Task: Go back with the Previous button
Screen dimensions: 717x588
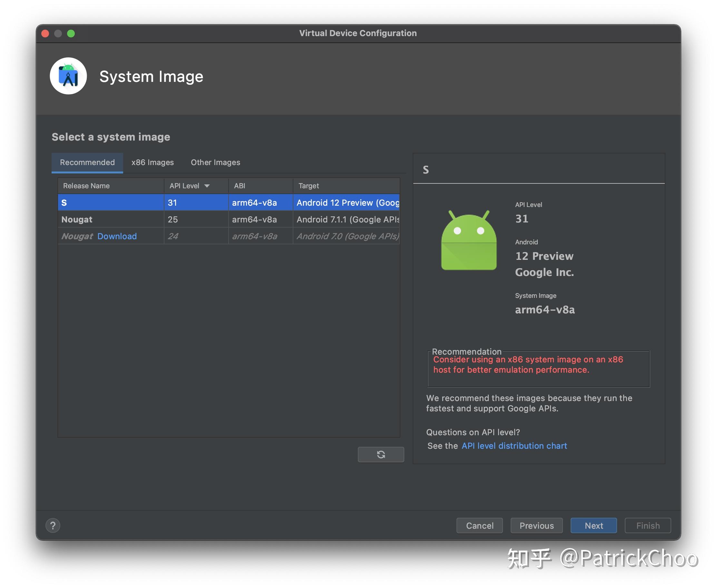Action: pyautogui.click(x=536, y=525)
